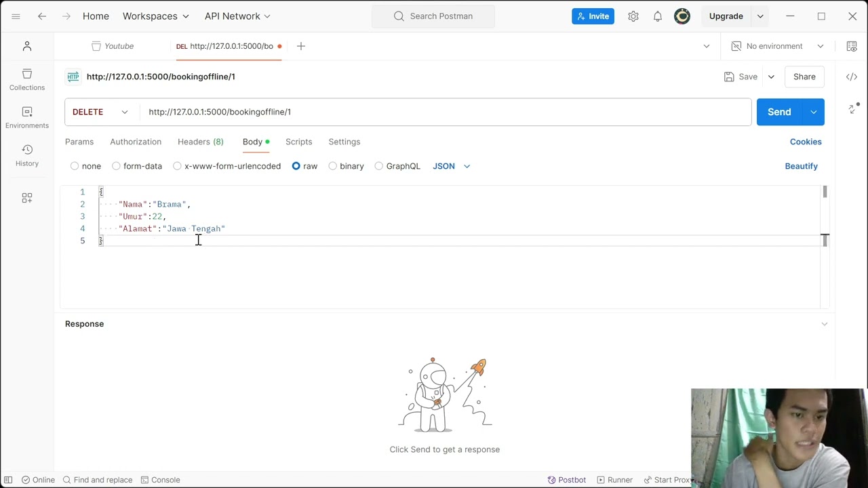Collapse the Response panel chevron
The height and width of the screenshot is (488, 868).
825,324
